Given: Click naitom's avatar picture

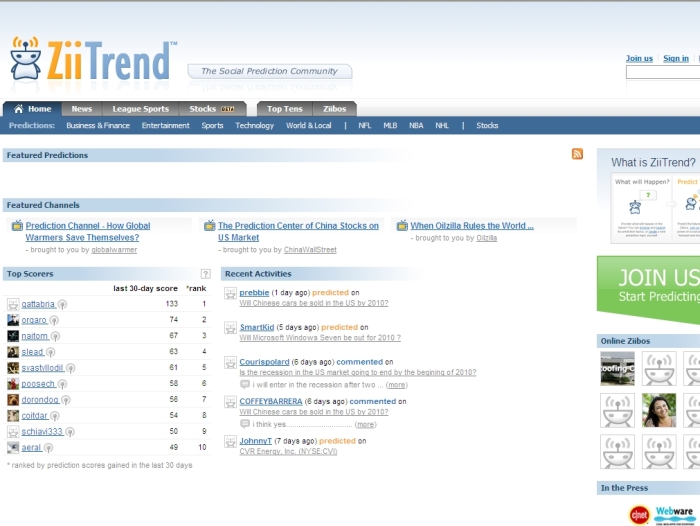Looking at the screenshot, I should pos(13,336).
